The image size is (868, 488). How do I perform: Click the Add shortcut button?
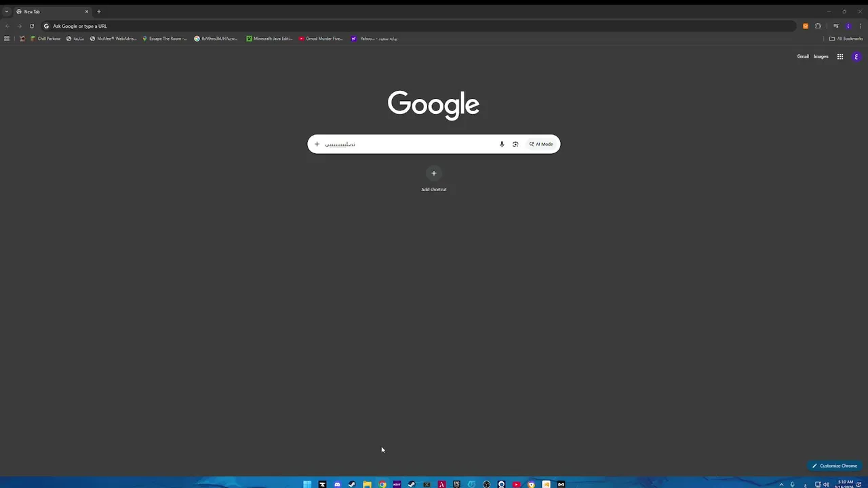point(434,179)
